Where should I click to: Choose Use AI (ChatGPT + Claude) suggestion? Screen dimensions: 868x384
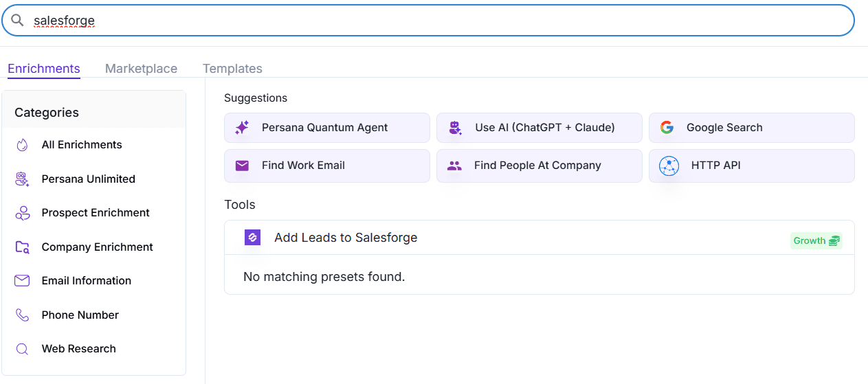539,128
